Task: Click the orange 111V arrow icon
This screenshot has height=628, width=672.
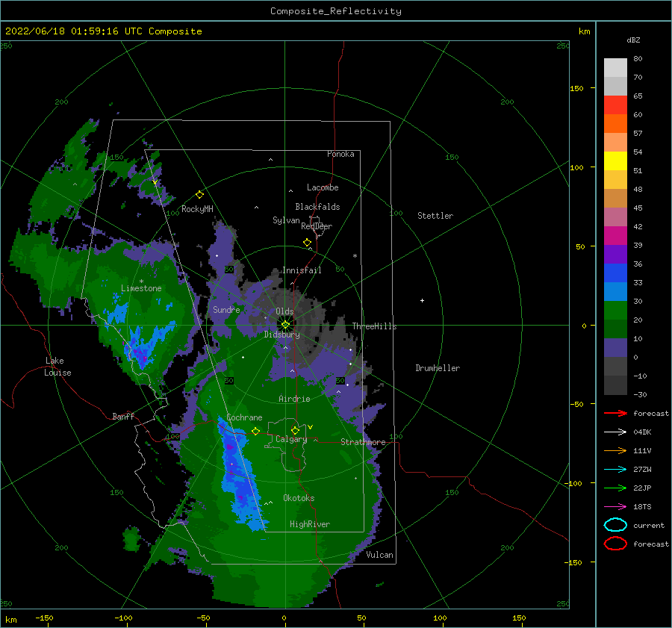Action: (x=615, y=450)
